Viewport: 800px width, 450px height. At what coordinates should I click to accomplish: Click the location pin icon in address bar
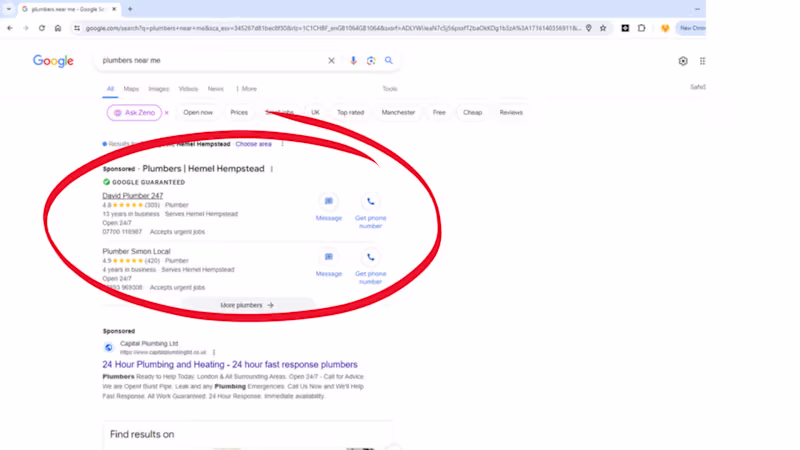(x=589, y=28)
